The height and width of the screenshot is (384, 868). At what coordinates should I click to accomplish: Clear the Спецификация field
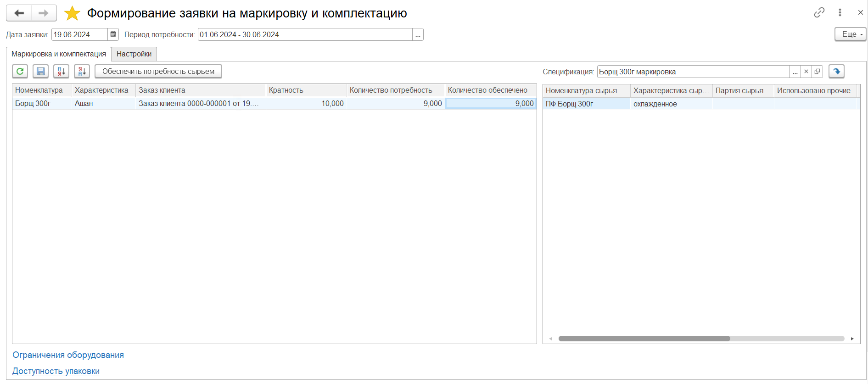click(806, 72)
